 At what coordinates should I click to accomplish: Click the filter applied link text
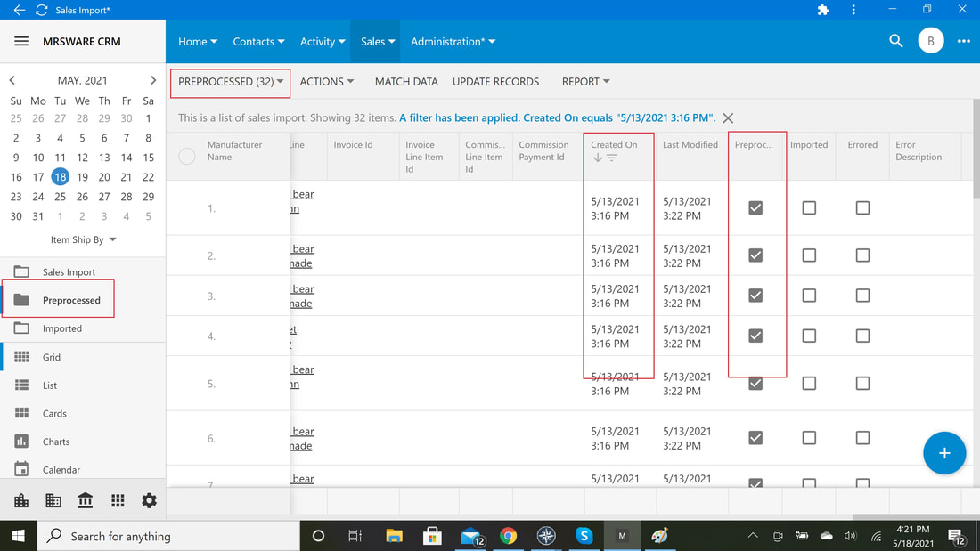tap(558, 117)
